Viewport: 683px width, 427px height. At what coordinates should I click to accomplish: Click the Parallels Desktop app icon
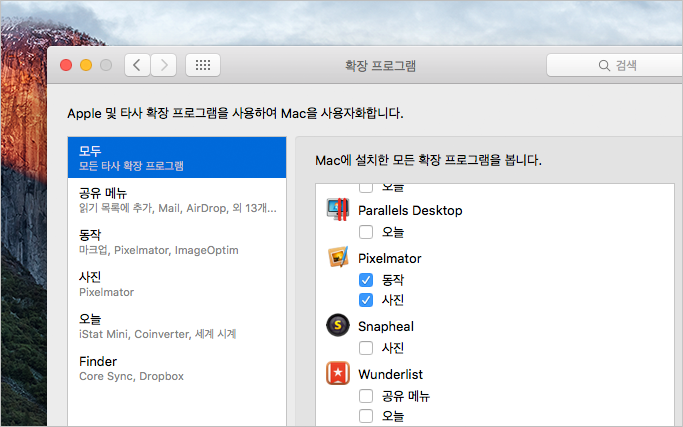point(338,210)
